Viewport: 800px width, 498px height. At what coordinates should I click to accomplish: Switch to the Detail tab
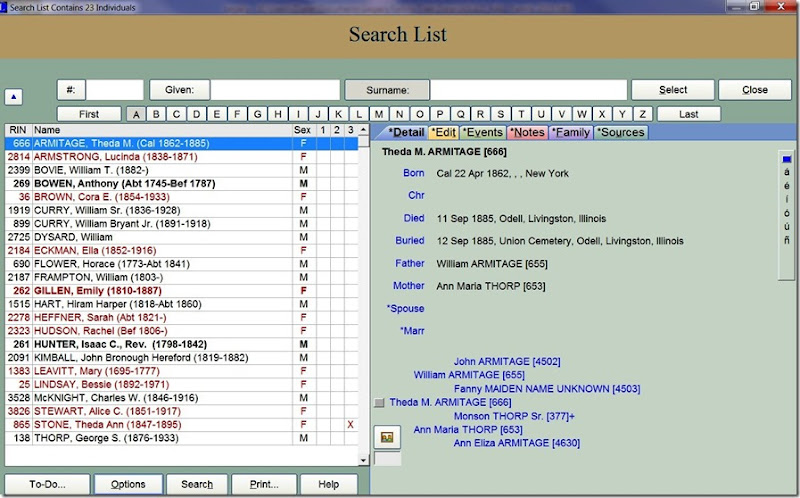click(x=406, y=133)
